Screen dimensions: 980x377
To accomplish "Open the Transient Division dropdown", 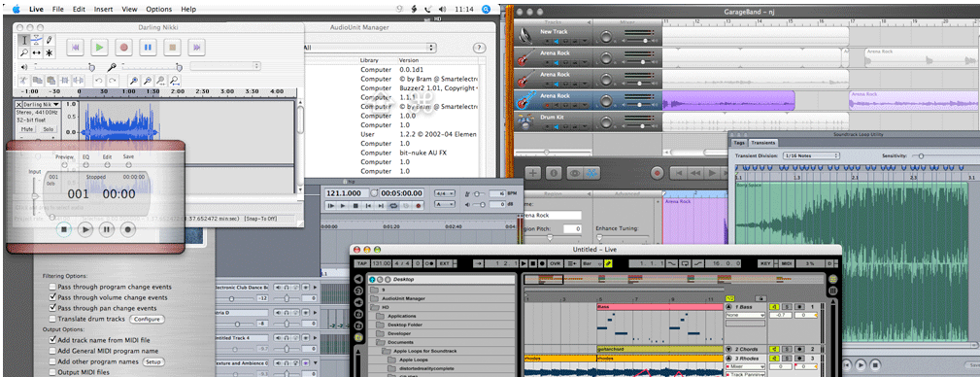I will click(x=811, y=155).
